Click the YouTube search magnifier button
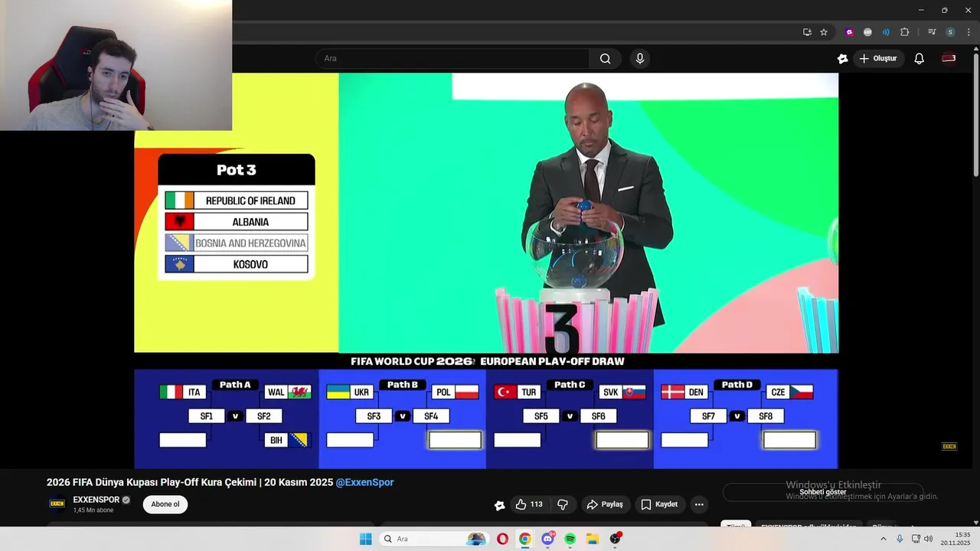Image resolution: width=980 pixels, height=551 pixels. click(605, 58)
